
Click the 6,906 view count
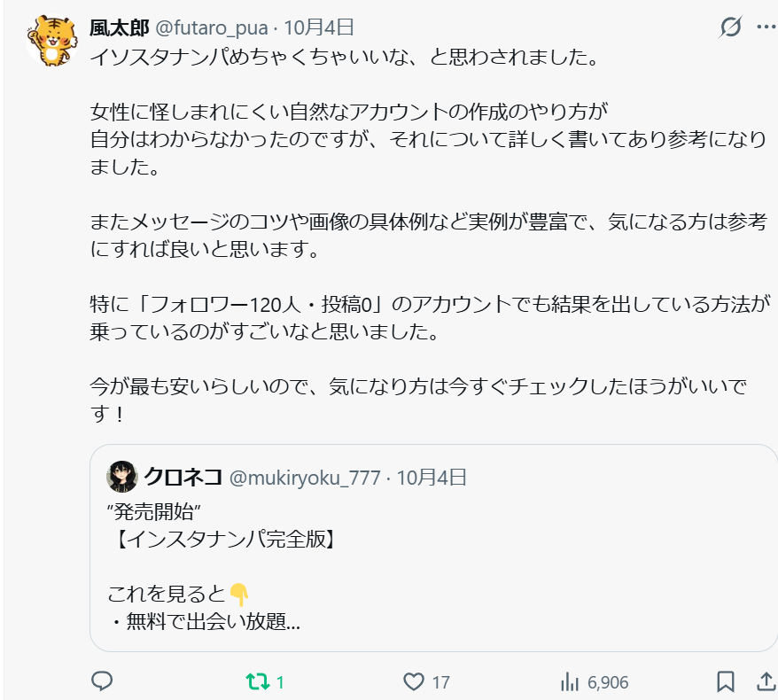(608, 682)
